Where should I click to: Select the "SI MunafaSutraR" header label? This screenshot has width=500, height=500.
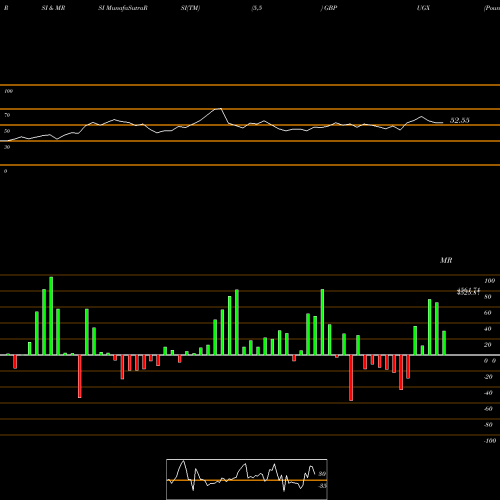[x=123, y=8]
